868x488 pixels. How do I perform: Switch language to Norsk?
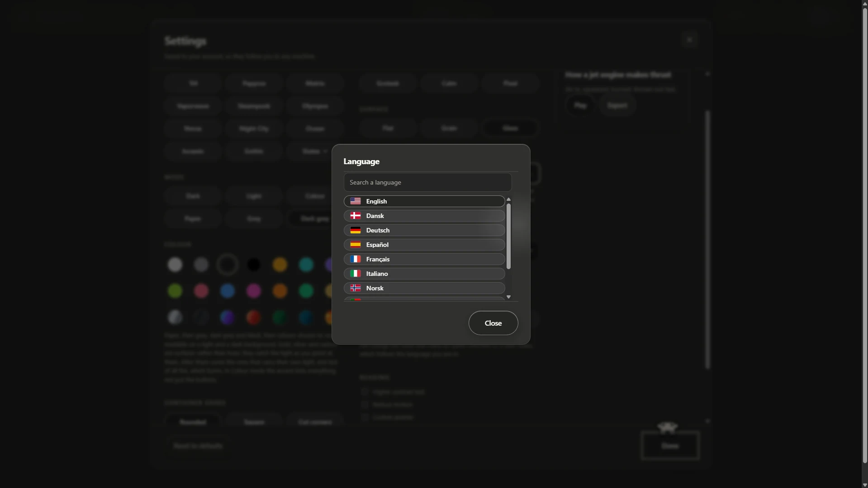click(x=424, y=288)
